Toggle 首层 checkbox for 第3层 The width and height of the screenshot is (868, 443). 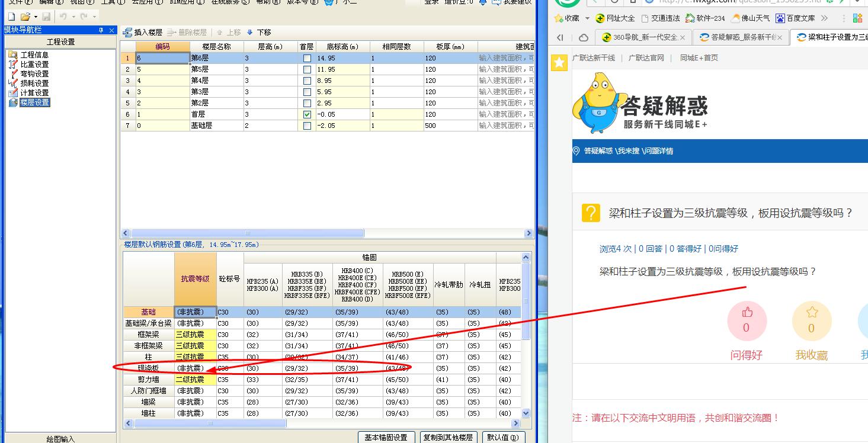tap(307, 92)
